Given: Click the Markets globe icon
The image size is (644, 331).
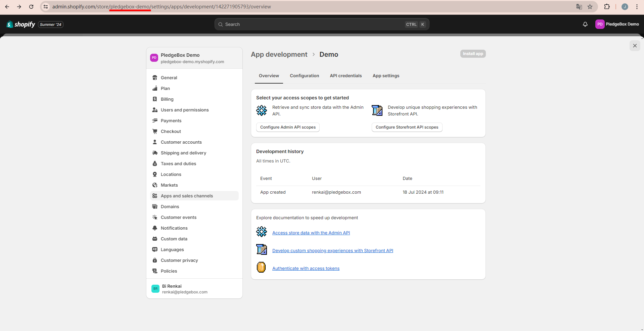Looking at the screenshot, I should [155, 185].
